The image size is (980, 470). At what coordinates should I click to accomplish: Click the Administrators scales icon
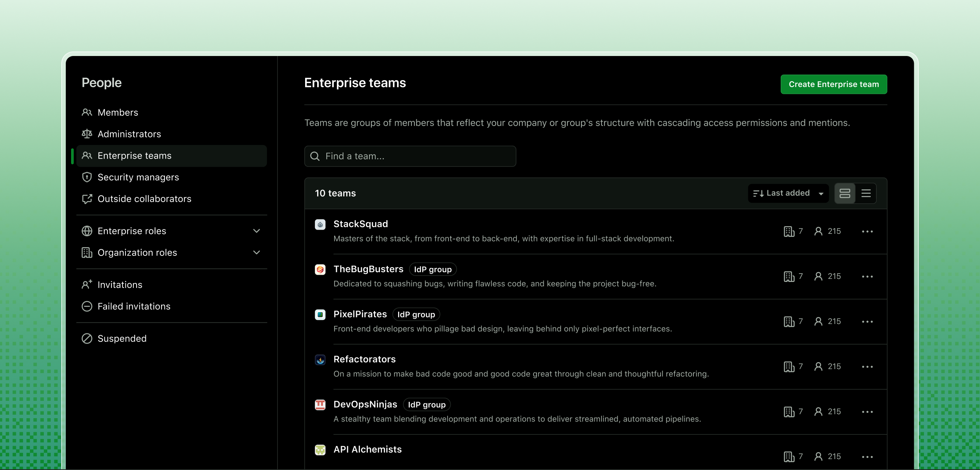coord(87,134)
